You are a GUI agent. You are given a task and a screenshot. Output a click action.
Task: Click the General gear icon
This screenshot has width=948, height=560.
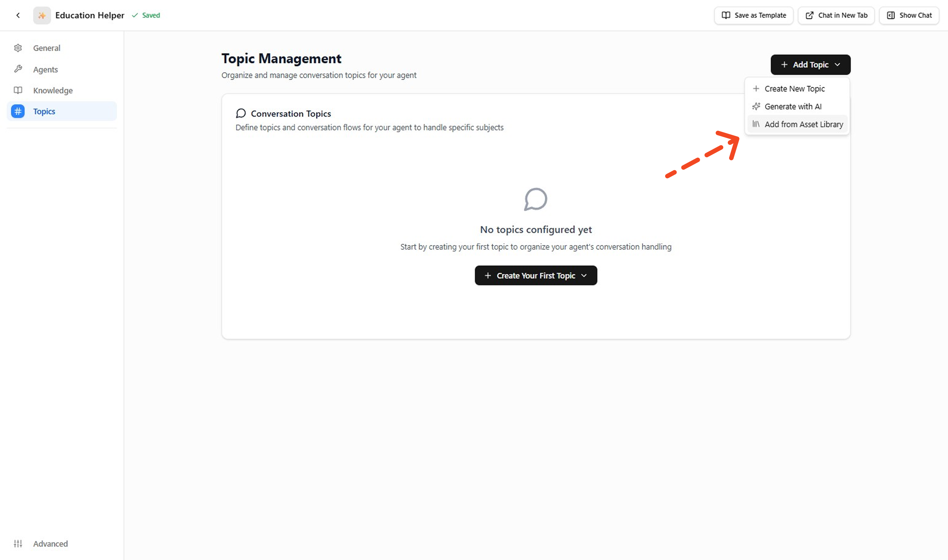tap(18, 48)
